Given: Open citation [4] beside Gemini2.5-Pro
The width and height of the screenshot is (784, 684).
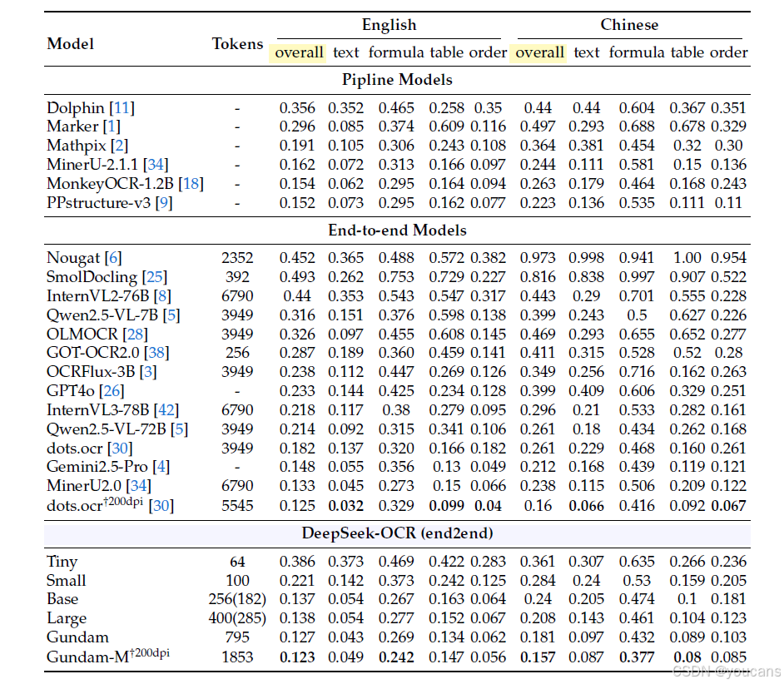Looking at the screenshot, I should click(x=161, y=467).
